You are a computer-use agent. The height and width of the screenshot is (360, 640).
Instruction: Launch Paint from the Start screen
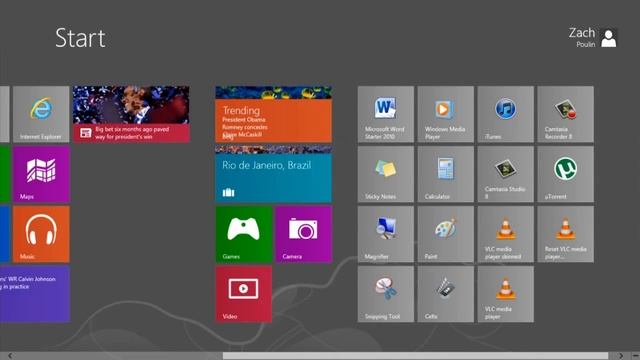tap(446, 234)
